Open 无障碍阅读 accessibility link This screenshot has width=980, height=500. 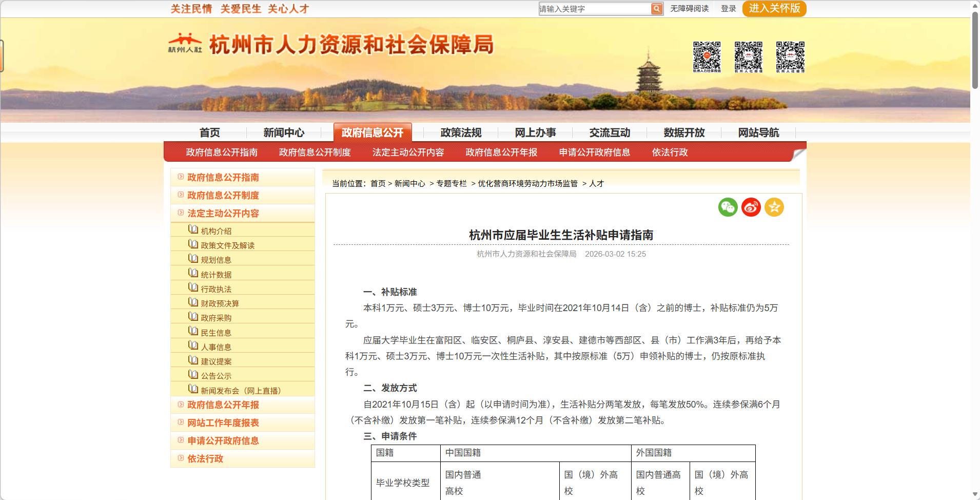690,9
